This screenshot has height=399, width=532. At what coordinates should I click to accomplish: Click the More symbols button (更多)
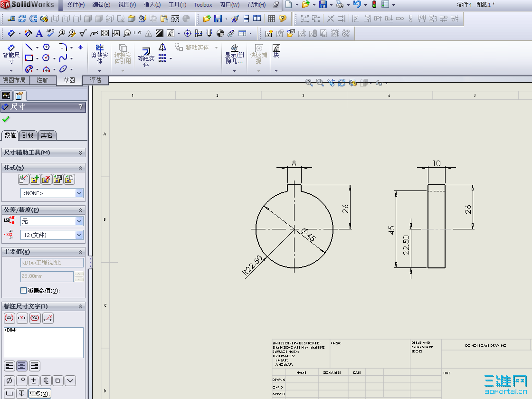(x=39, y=394)
